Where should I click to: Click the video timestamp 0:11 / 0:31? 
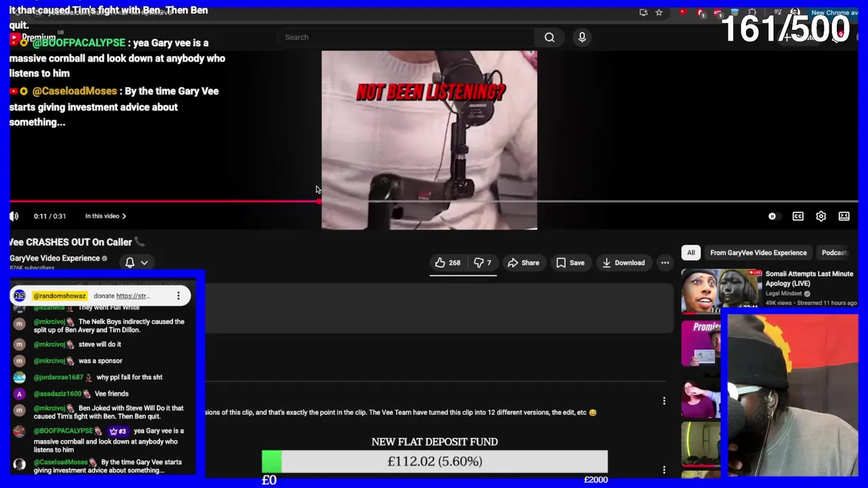click(50, 216)
